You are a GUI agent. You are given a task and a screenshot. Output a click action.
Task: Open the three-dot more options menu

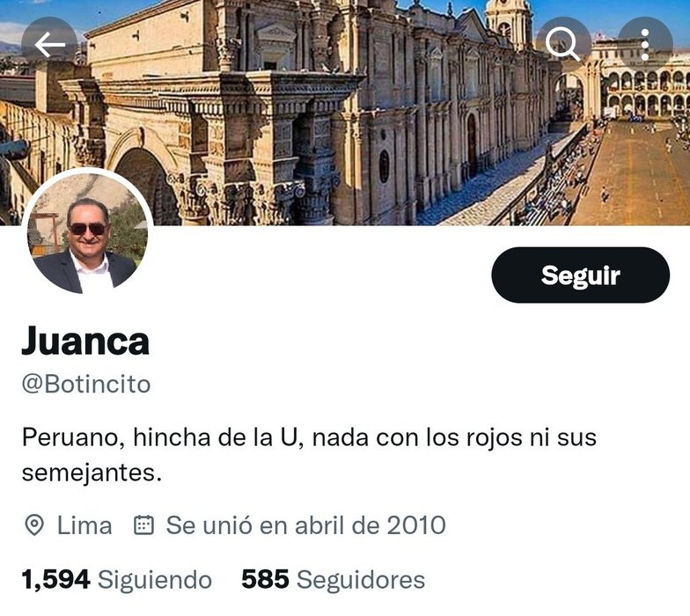point(645,44)
